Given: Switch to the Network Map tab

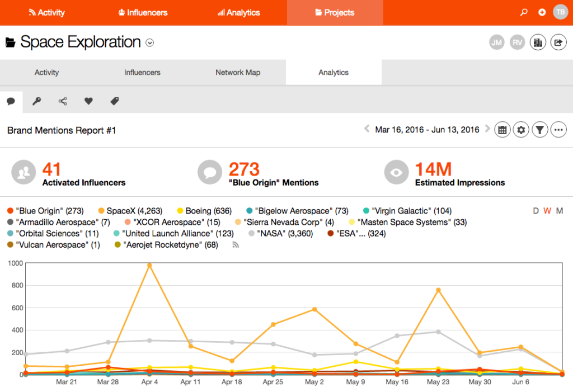Looking at the screenshot, I should tap(238, 72).
